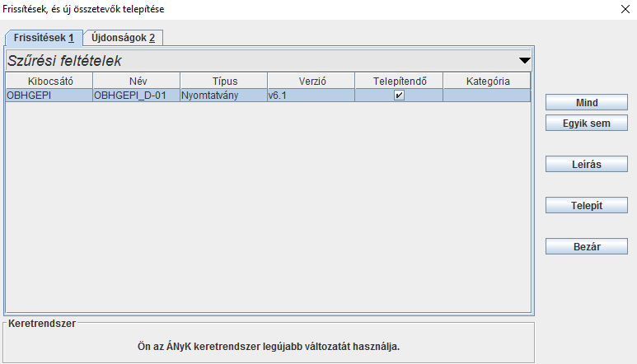637x364 pixels.
Task: Select the Nyomtatvány type cell
Action: pos(224,96)
